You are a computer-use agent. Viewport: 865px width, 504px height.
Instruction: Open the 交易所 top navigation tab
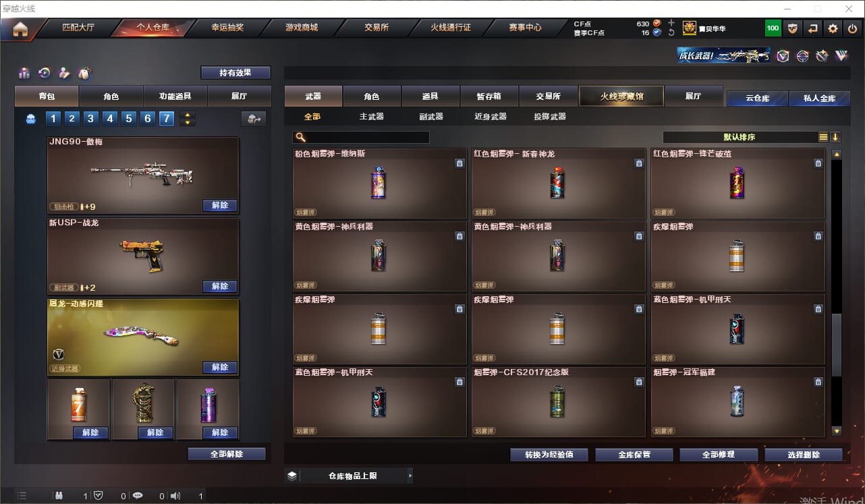pos(376,28)
